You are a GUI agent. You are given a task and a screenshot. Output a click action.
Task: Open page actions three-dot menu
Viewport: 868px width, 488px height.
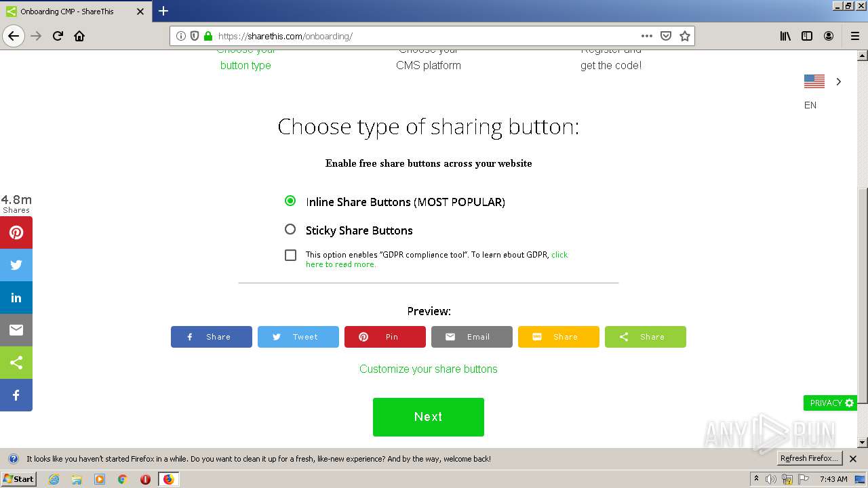(x=646, y=36)
